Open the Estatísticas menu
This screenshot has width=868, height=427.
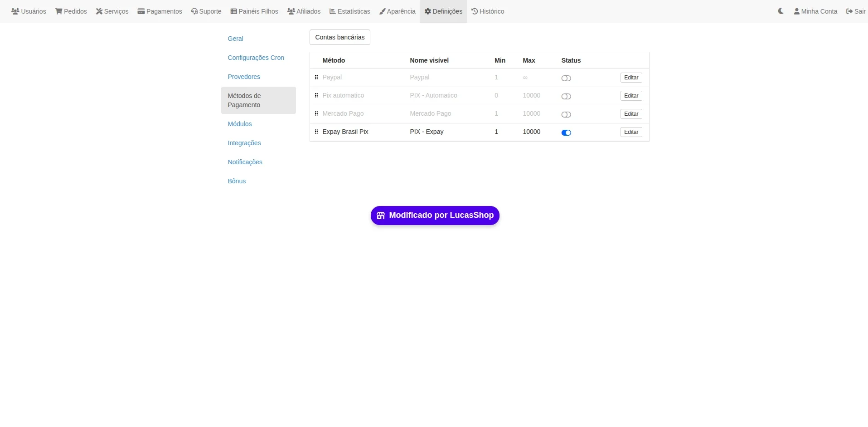350,11
